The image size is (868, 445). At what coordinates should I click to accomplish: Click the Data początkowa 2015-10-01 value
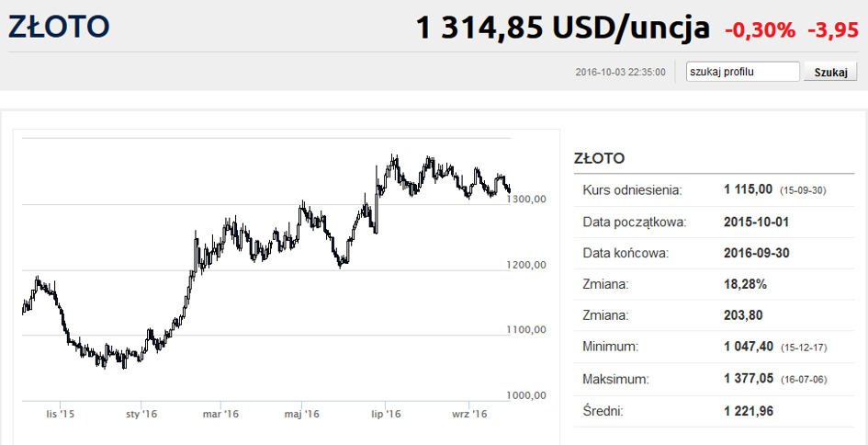coord(757,222)
